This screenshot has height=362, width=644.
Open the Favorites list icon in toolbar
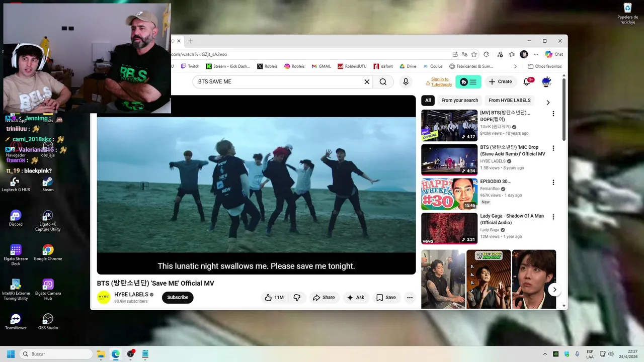512,54
